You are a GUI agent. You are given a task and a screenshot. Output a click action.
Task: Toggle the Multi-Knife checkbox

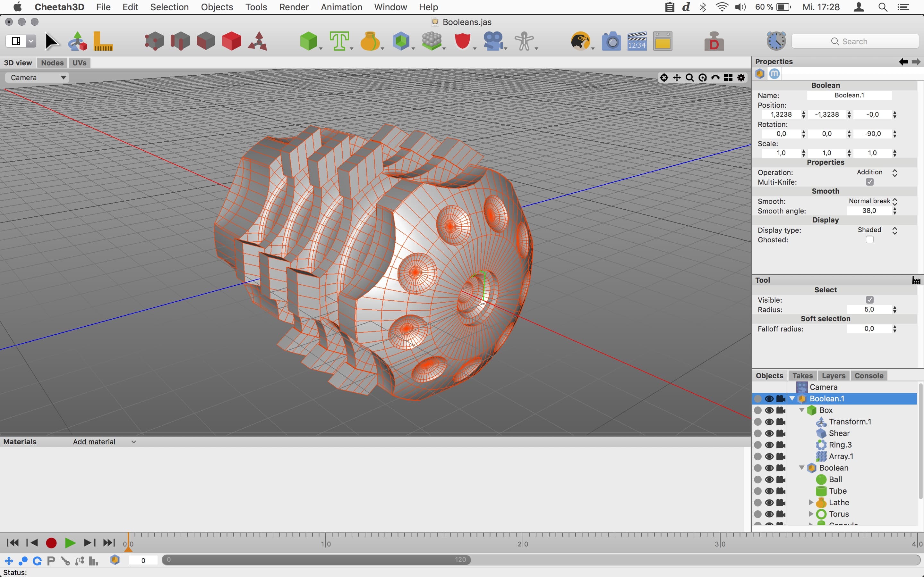point(869,182)
